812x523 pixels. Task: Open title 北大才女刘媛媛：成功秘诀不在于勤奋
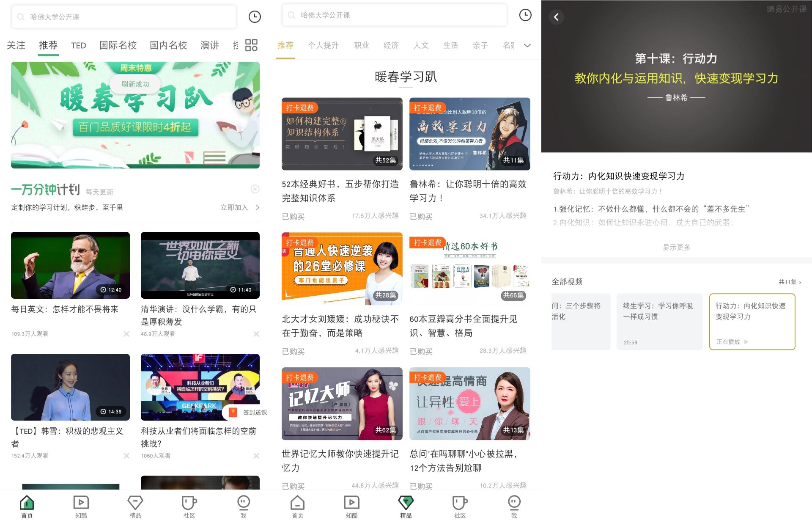(340, 326)
